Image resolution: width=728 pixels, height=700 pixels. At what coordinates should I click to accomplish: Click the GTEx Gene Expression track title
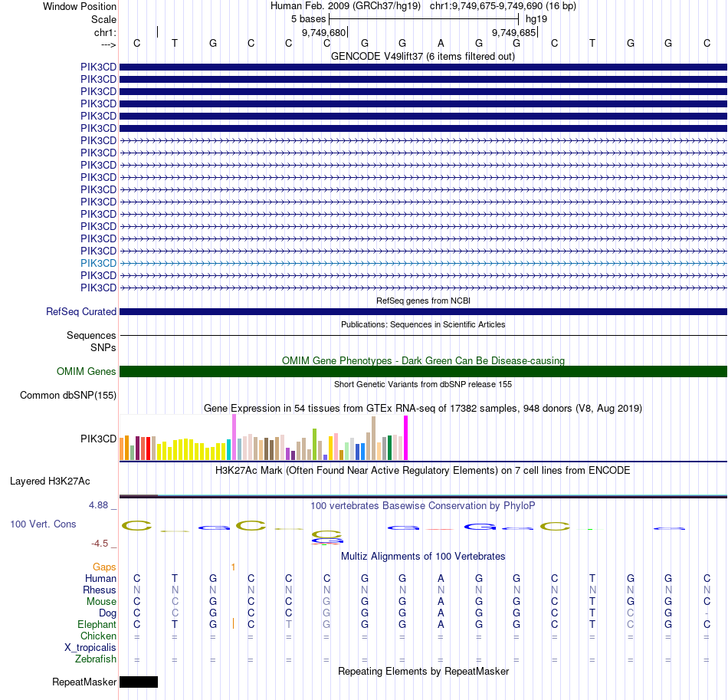point(423,409)
